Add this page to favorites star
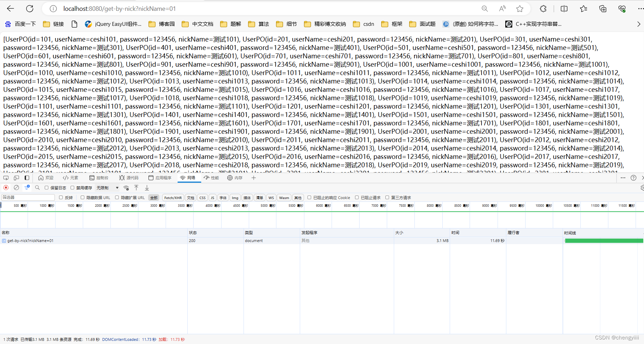 point(520,9)
